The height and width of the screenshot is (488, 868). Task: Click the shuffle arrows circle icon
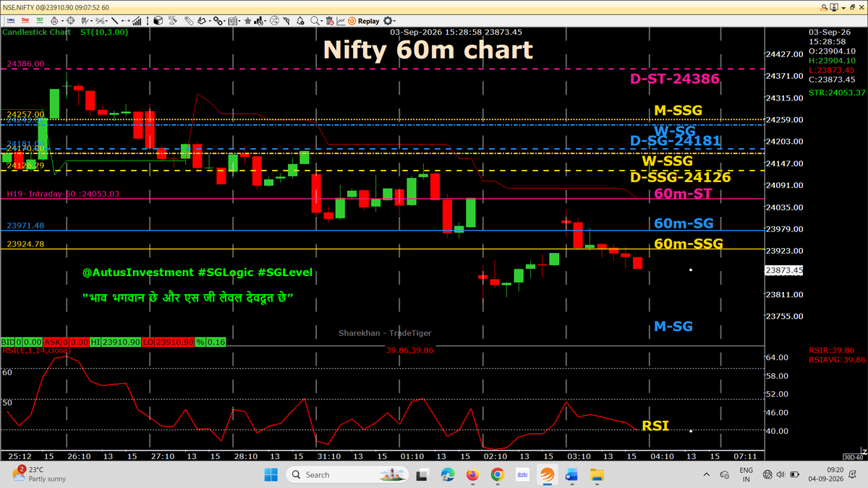pos(274,21)
